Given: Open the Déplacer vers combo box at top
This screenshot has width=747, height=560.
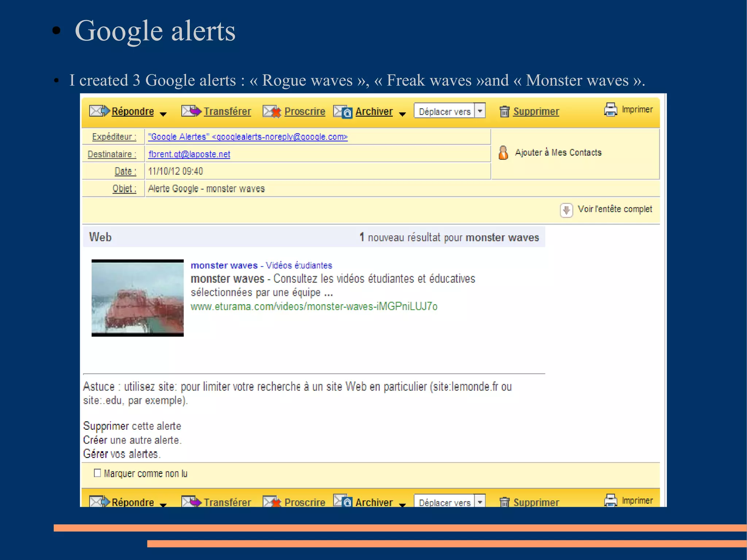Looking at the screenshot, I should (450, 111).
